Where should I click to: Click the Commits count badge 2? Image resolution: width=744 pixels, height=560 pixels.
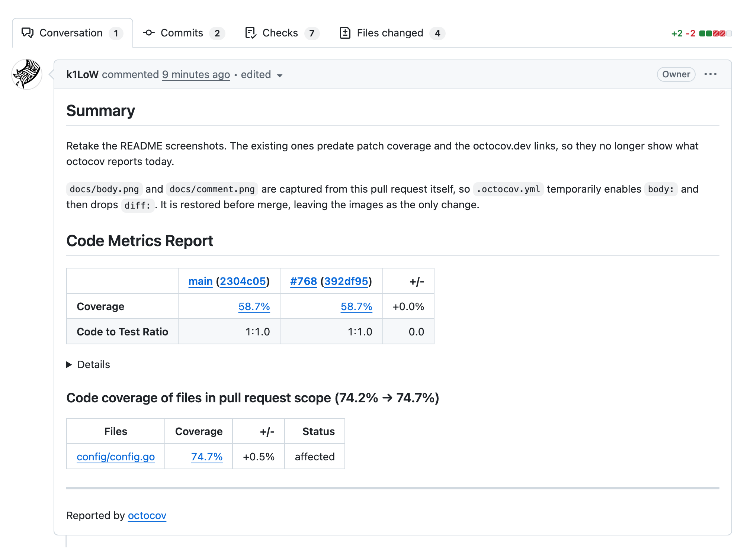tap(217, 33)
